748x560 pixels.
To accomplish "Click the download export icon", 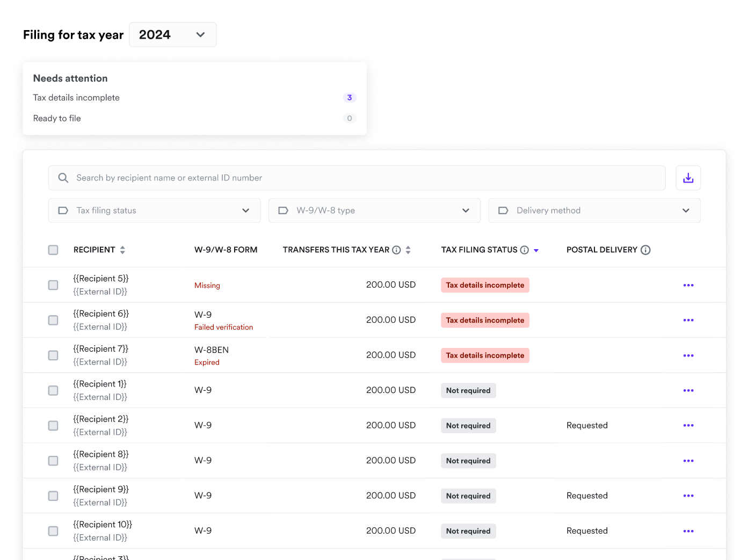I will coord(688,178).
